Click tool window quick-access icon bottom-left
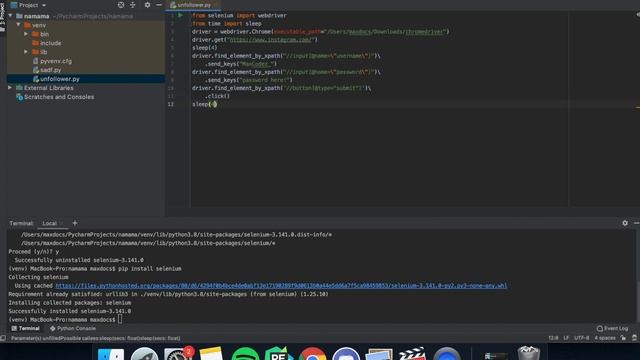Screen dimensions: 640x360 3,338
